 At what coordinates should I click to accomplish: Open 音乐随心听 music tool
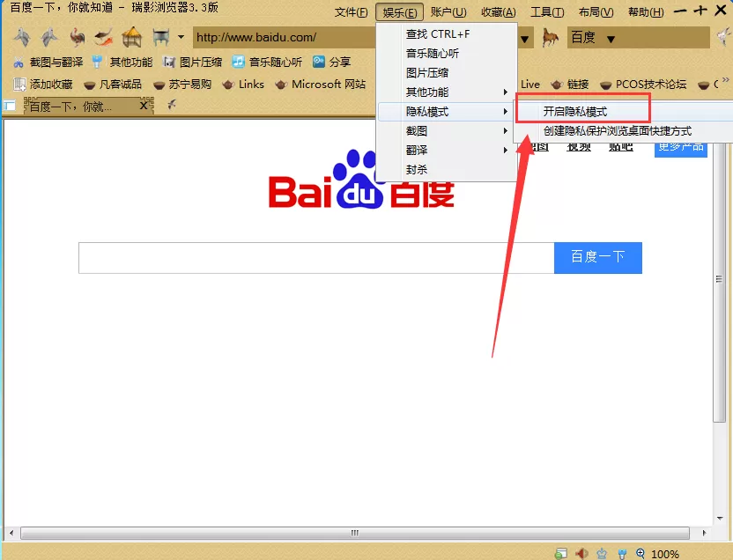click(x=267, y=62)
